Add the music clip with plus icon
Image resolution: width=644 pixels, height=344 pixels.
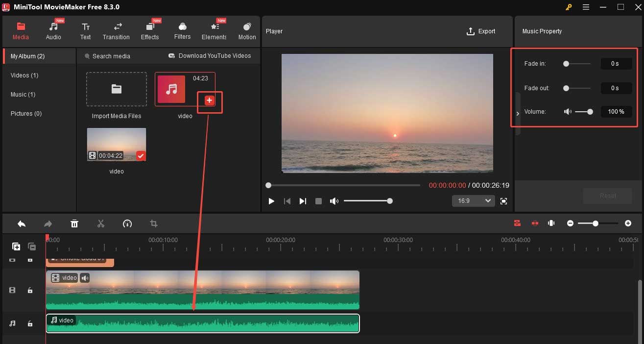click(209, 100)
